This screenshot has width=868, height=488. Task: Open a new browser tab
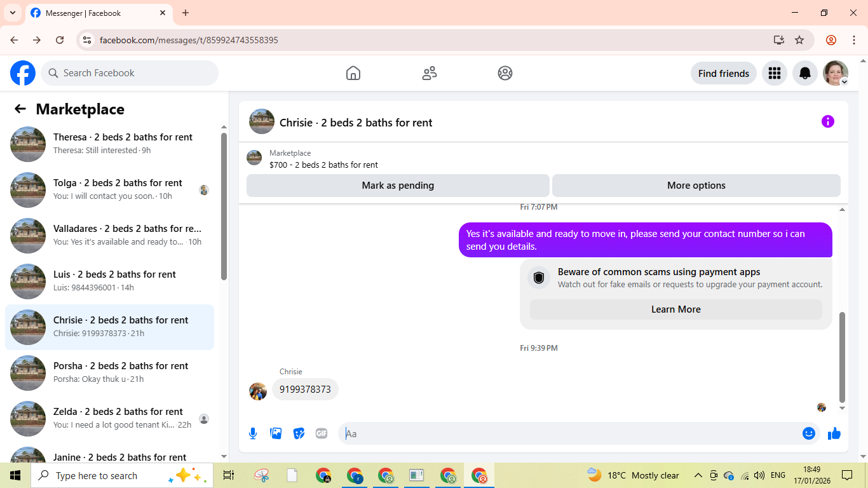tap(186, 13)
